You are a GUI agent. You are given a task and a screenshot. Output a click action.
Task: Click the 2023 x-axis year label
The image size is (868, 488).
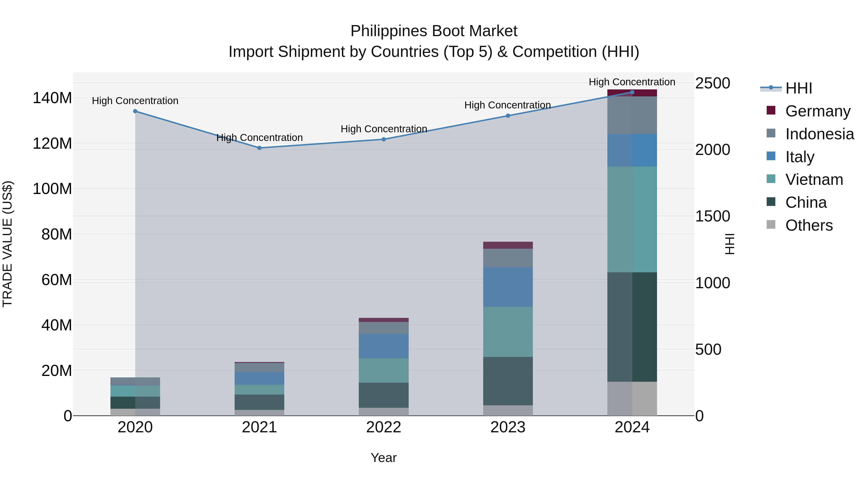[x=508, y=427]
